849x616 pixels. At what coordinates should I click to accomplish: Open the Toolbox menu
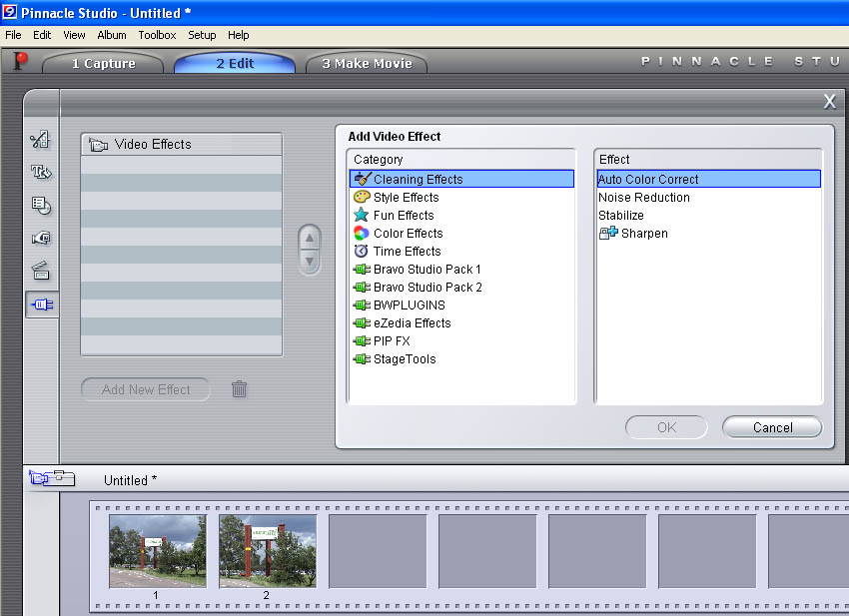pos(157,35)
